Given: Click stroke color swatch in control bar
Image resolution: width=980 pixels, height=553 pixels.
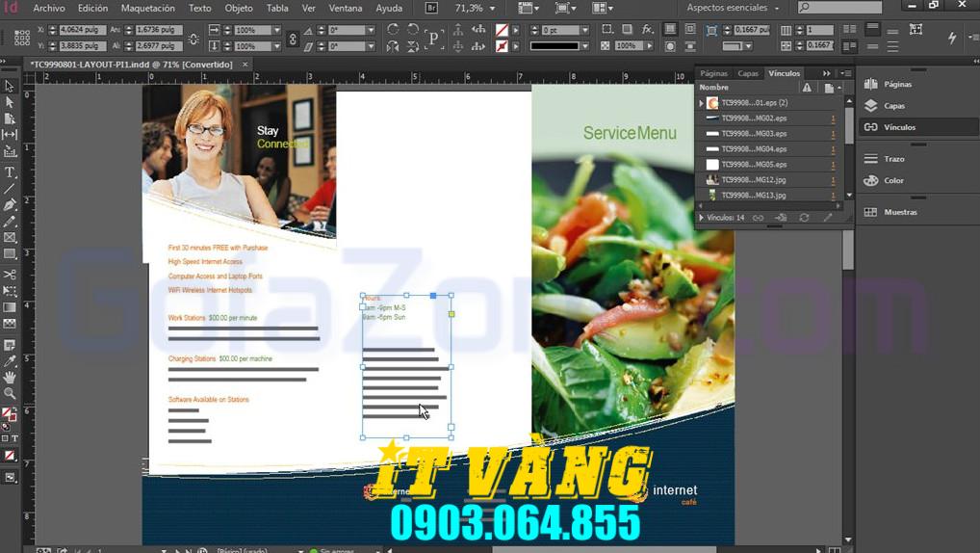Looking at the screenshot, I should click(x=502, y=46).
